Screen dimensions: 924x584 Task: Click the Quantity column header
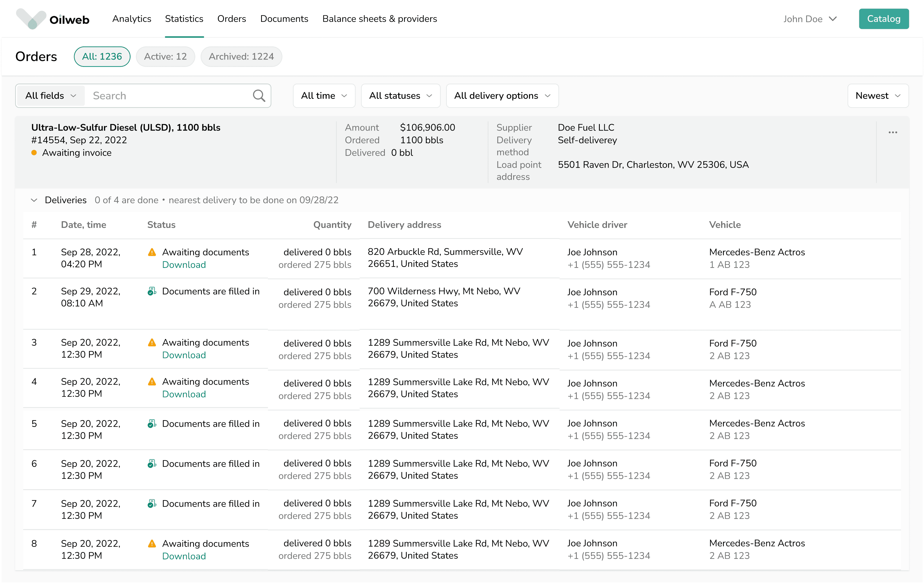pos(332,225)
